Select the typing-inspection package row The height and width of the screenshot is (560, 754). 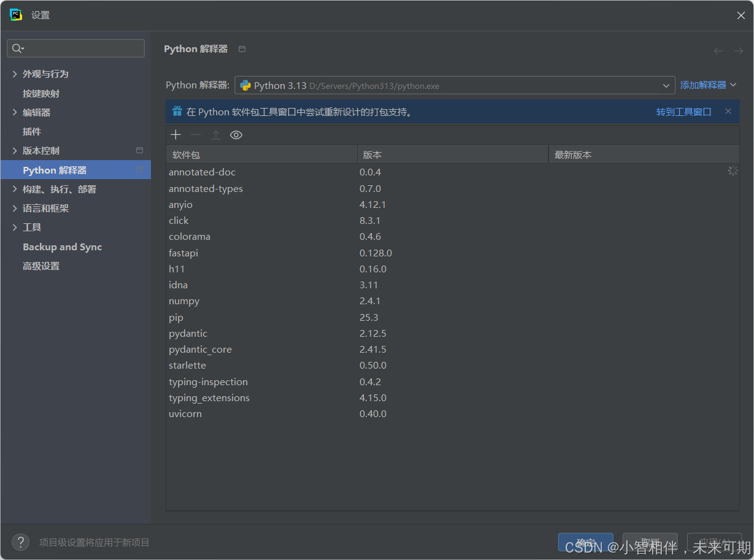452,382
